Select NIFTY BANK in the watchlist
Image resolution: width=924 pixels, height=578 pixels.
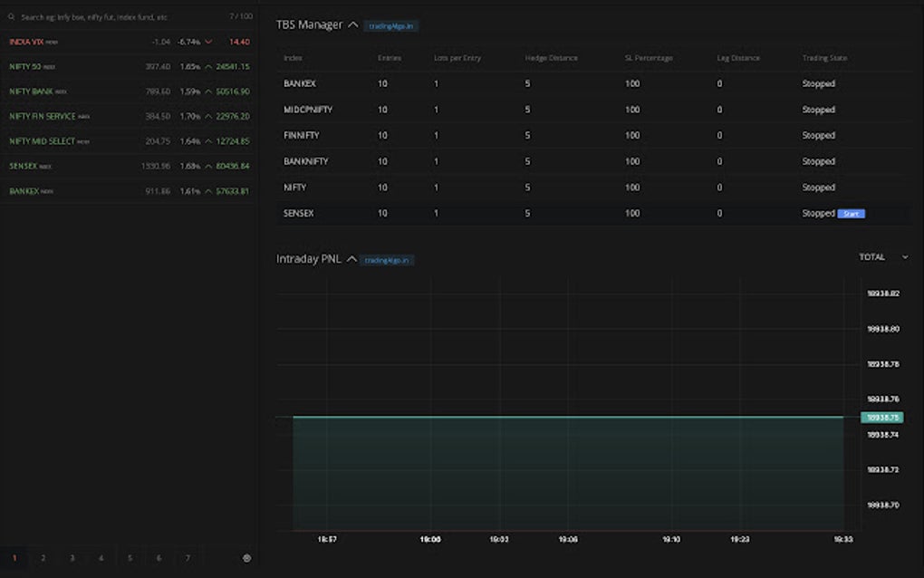[x=32, y=92]
